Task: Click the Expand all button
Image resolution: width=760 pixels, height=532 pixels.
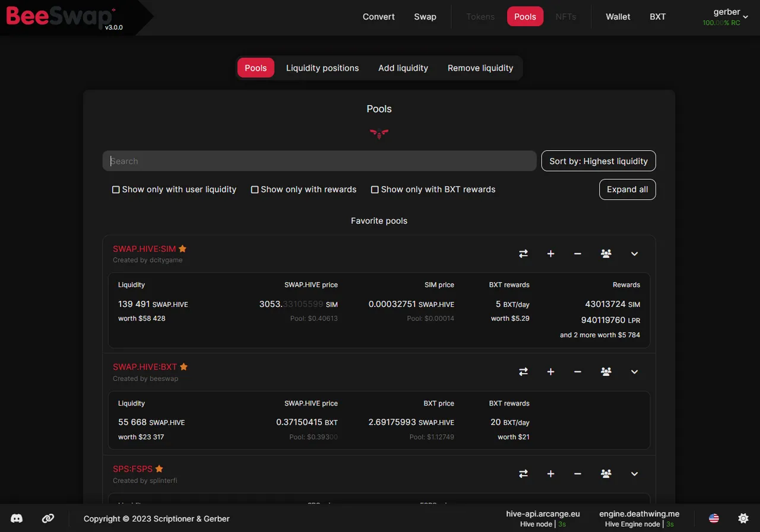Action: (628, 189)
